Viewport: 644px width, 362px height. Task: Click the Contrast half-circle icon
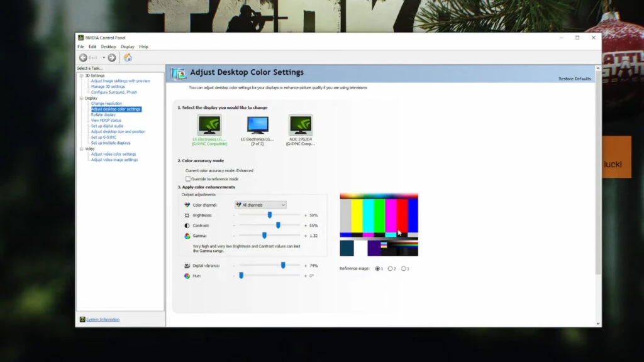[x=187, y=226]
